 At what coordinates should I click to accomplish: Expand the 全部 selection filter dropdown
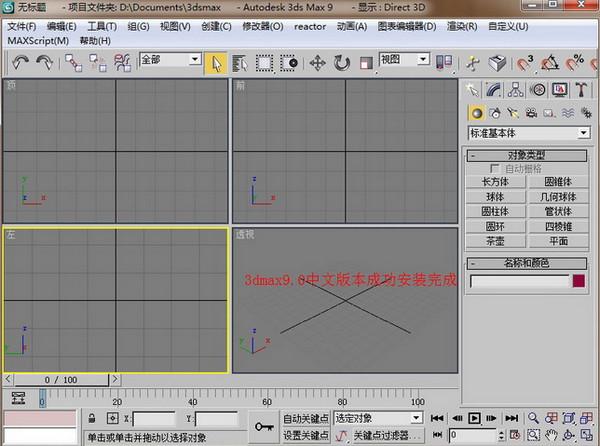point(195,60)
